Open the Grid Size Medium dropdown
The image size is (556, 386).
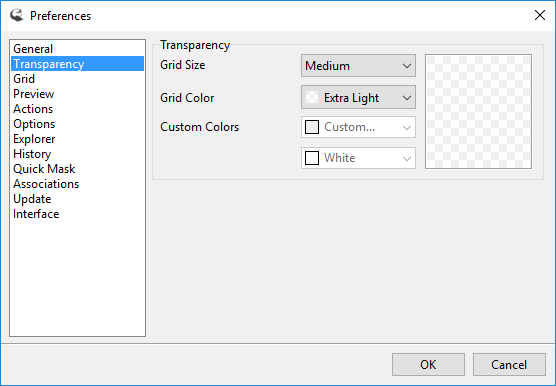point(358,66)
